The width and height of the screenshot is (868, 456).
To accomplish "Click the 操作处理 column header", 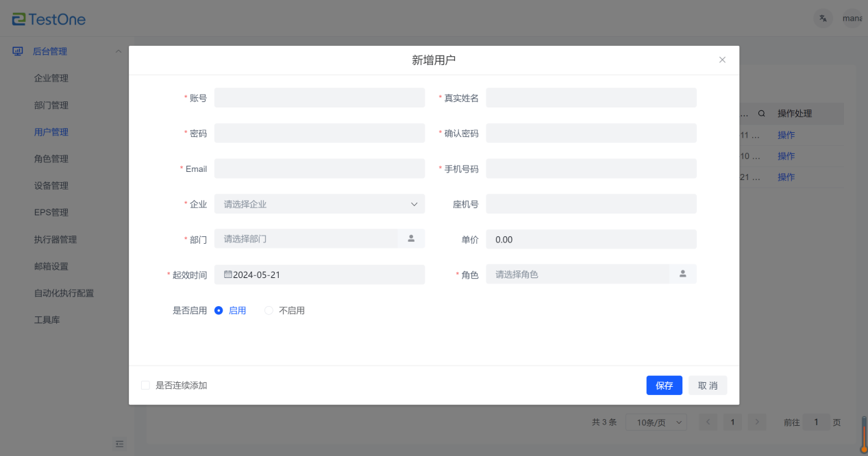I will click(x=795, y=114).
